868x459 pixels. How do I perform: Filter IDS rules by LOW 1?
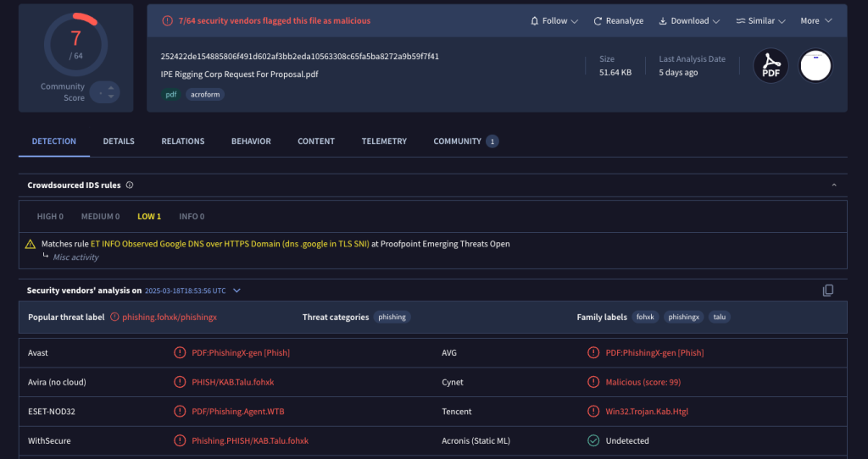coord(149,216)
